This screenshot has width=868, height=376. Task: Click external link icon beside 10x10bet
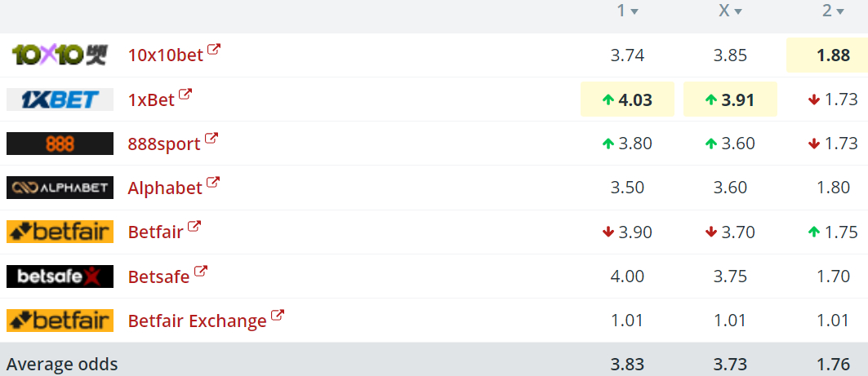coord(214,50)
